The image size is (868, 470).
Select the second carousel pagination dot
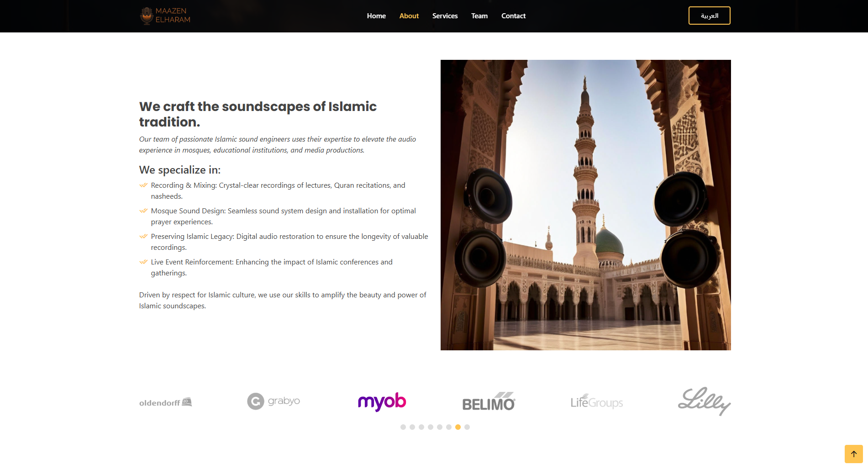(x=412, y=427)
